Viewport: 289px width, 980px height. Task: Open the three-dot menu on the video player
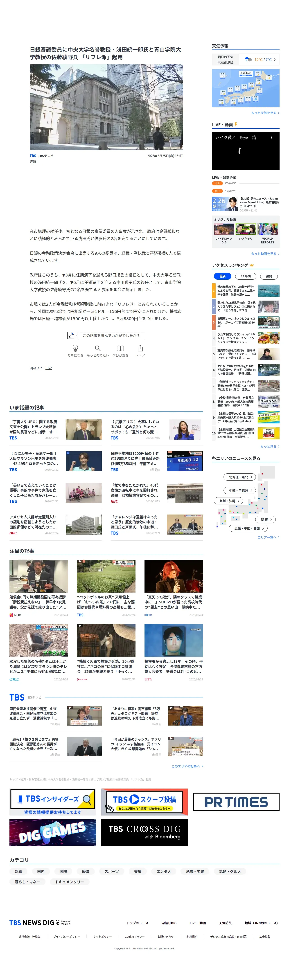pyautogui.click(x=271, y=138)
